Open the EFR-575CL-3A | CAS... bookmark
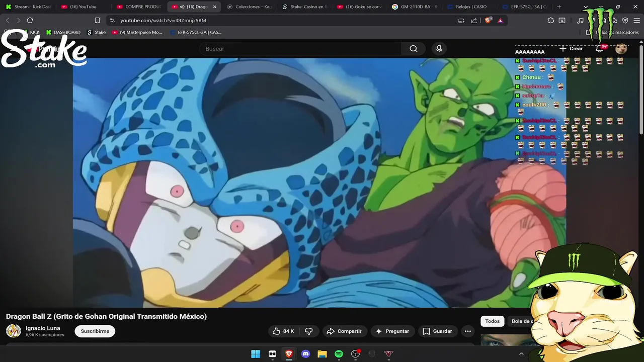The image size is (644, 362). coord(196,32)
